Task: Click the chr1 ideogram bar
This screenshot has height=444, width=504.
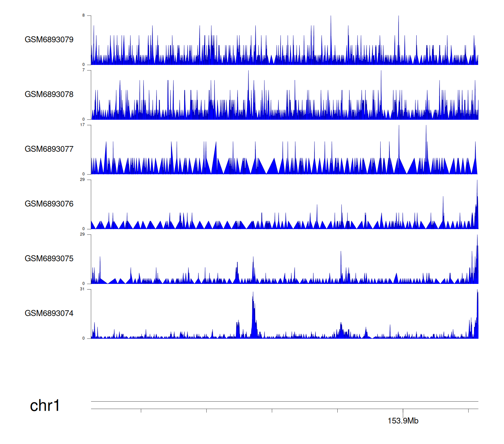Action: tap(284, 402)
